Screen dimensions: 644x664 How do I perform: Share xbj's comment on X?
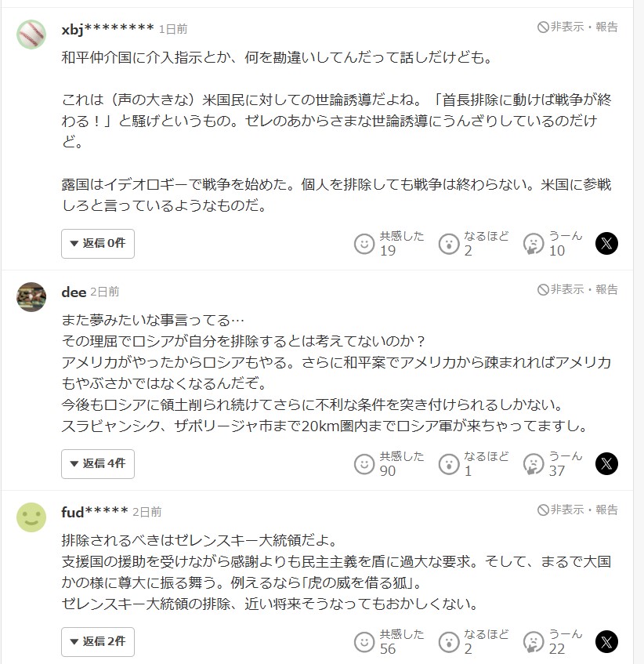(x=606, y=243)
